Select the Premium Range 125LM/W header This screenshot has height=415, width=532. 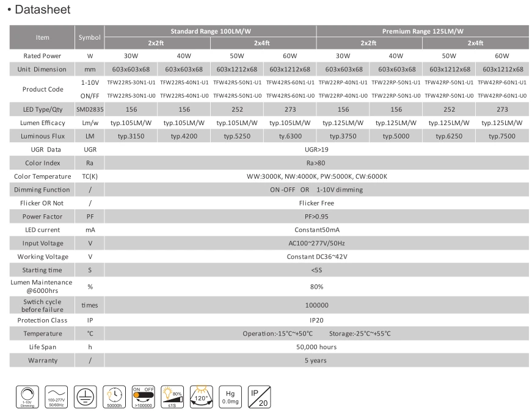(x=423, y=31)
